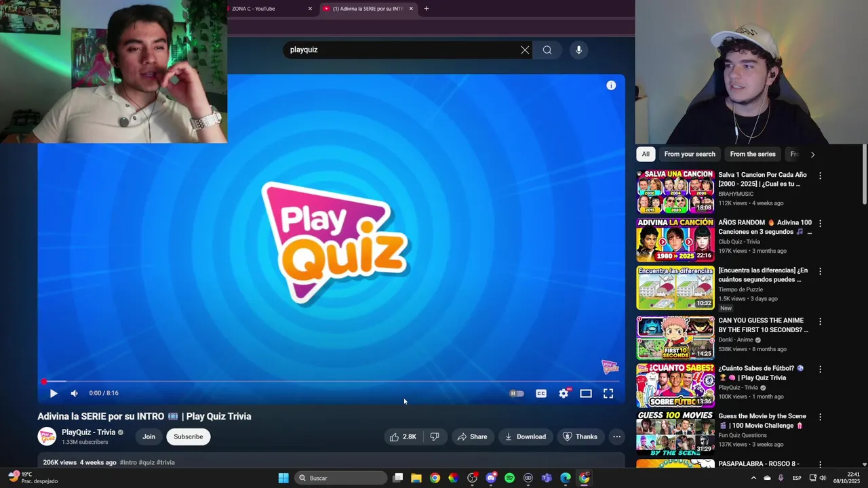
Task: Open options for PASAPALABRA - ROSCO 8 video
Action: click(x=820, y=464)
